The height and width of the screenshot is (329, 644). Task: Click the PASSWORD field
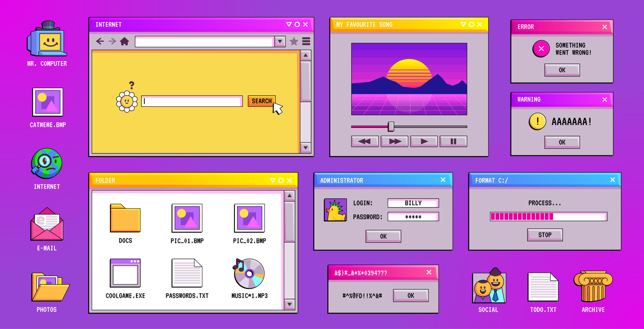coord(413,217)
